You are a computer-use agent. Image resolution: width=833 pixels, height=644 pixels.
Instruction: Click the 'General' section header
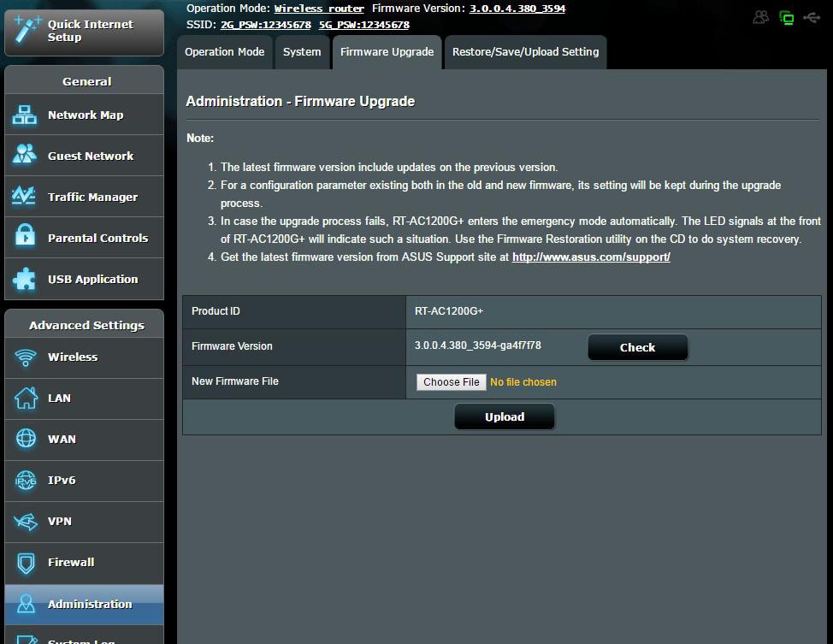click(x=86, y=81)
